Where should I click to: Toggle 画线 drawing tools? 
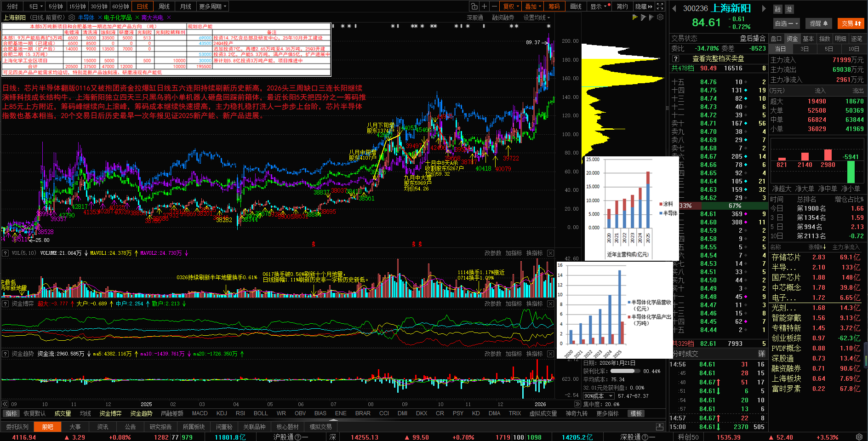click(x=576, y=6)
